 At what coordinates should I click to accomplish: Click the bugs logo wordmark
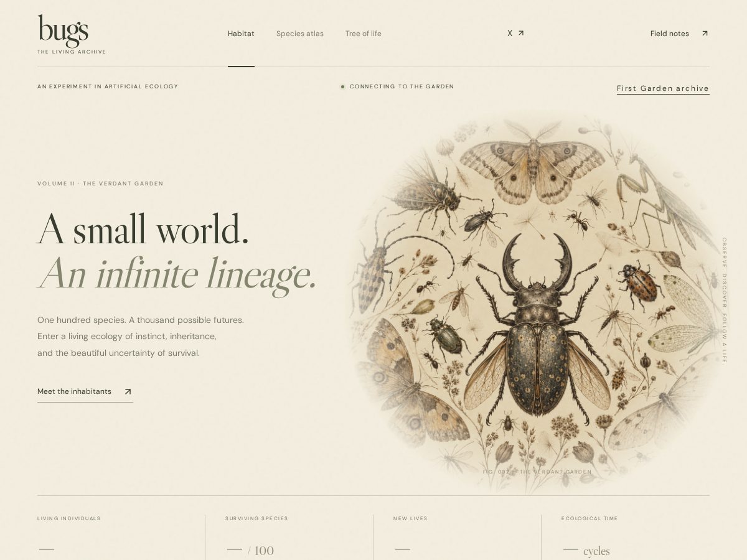click(x=63, y=30)
